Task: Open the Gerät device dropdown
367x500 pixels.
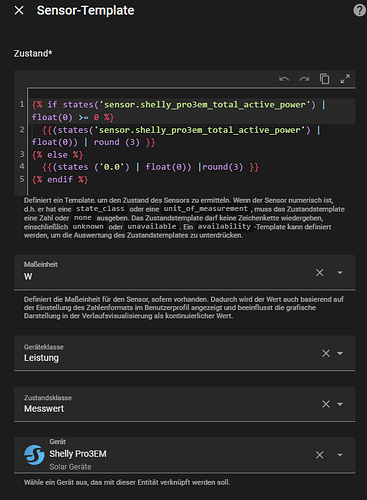Action: tap(340, 455)
